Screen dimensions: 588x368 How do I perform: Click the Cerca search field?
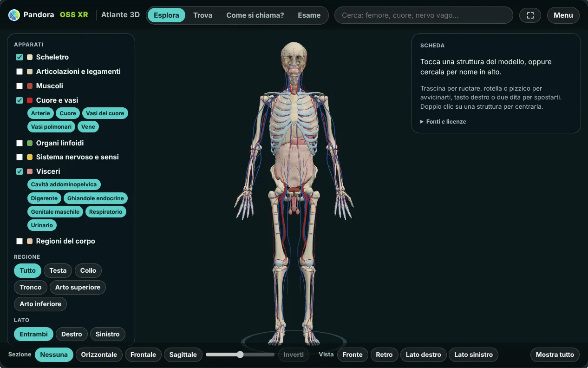point(424,15)
